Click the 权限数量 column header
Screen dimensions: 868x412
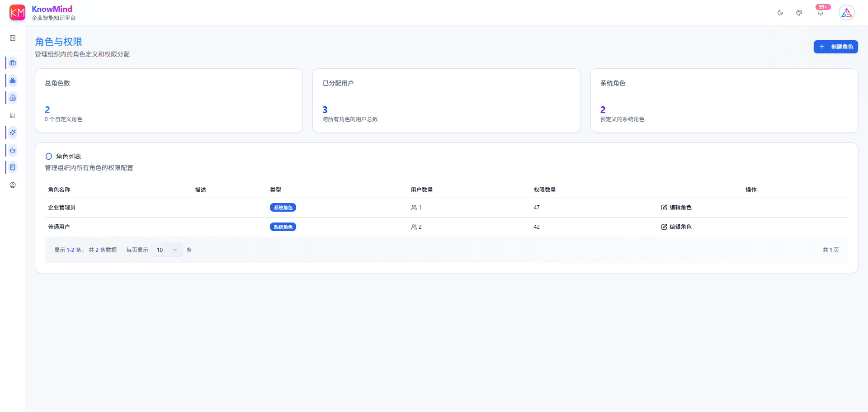pyautogui.click(x=544, y=190)
